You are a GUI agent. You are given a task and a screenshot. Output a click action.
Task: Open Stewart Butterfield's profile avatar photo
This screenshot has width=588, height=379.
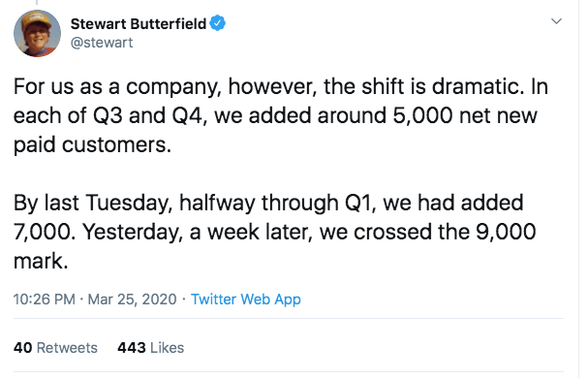point(37,33)
